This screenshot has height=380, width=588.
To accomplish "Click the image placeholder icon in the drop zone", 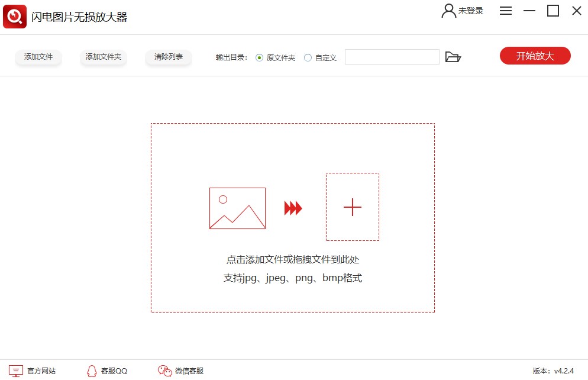I will [237, 208].
